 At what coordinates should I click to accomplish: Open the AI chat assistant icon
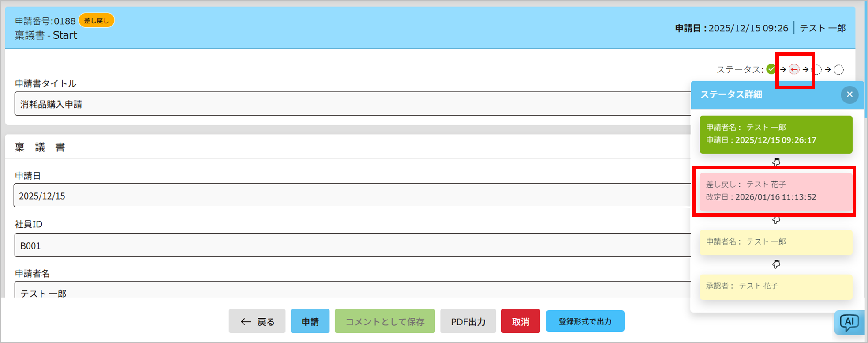849,323
